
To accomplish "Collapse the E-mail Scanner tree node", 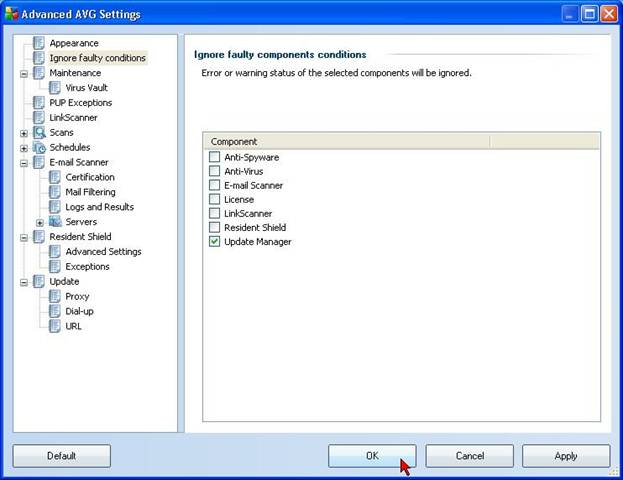I will coord(24,163).
